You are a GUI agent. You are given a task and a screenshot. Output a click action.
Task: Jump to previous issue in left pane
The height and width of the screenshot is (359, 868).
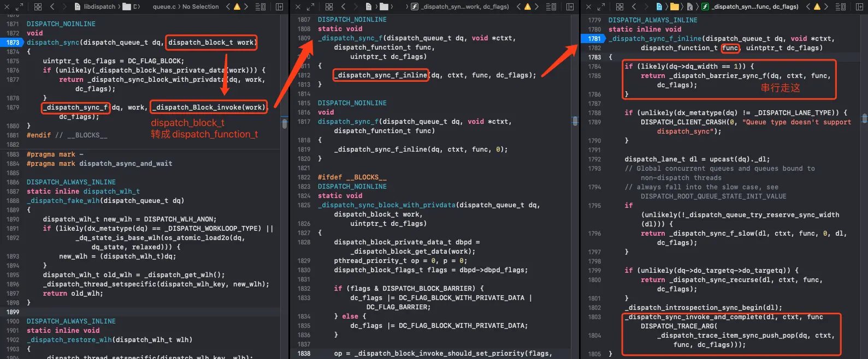tap(228, 7)
